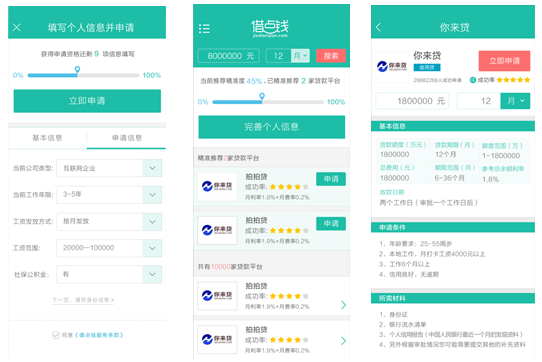Go back from 你来贷 detail page
Screen dimensions: 542x362
pyautogui.click(x=378, y=27)
